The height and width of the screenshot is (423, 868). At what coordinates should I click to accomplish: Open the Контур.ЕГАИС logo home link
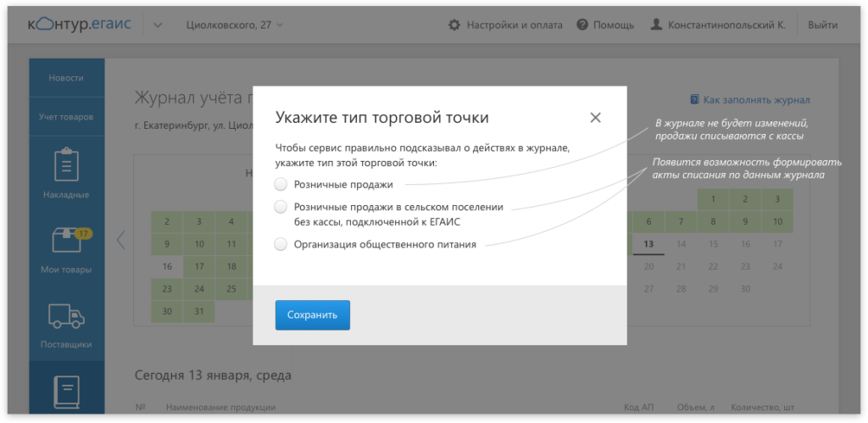click(79, 25)
